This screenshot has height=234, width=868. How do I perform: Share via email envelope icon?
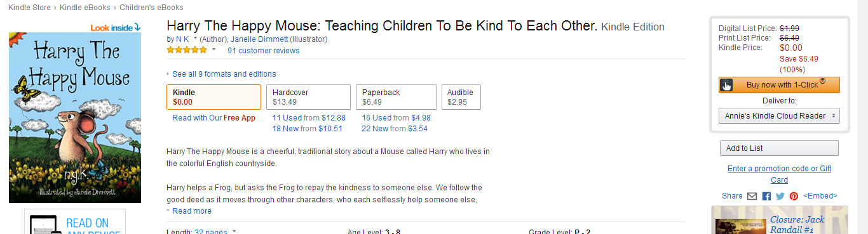pos(752,196)
